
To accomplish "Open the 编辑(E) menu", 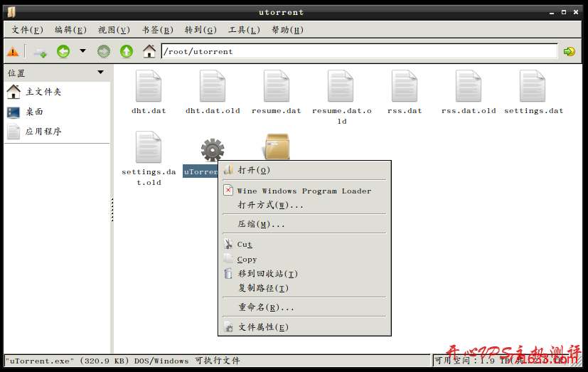I will pyautogui.click(x=70, y=30).
